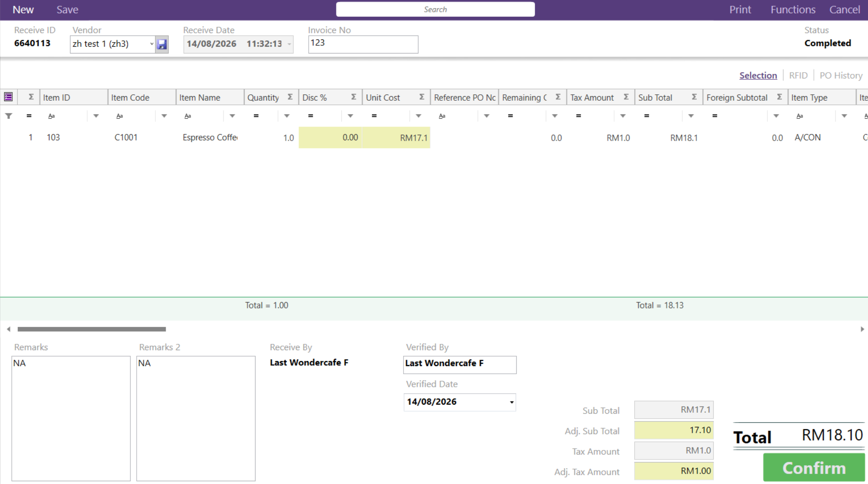This screenshot has width=868, height=484.
Task: Click the equals filter operator under Sub Total
Action: click(646, 116)
